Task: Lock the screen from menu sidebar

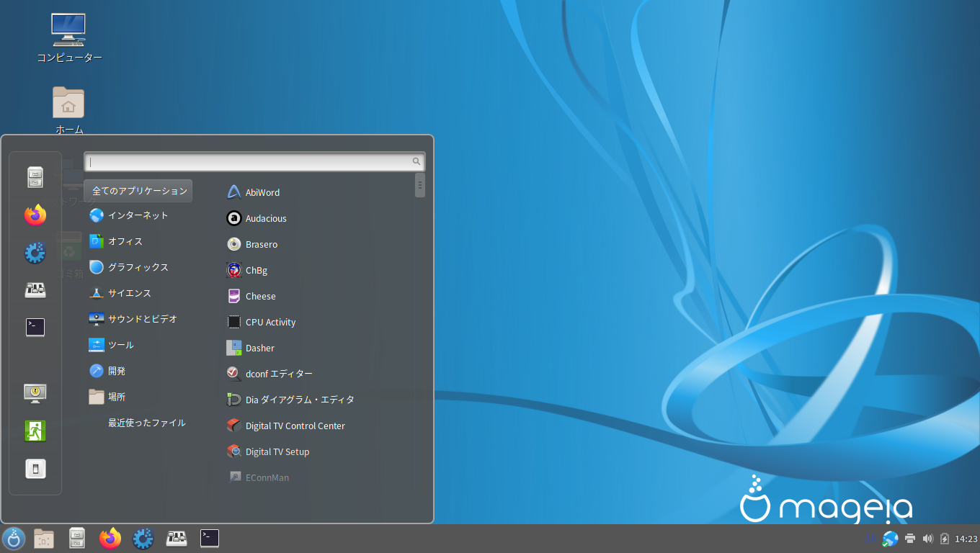Action: point(35,393)
